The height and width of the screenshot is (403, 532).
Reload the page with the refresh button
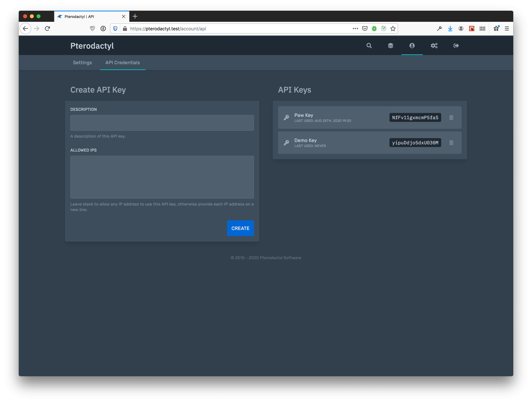[x=47, y=29]
